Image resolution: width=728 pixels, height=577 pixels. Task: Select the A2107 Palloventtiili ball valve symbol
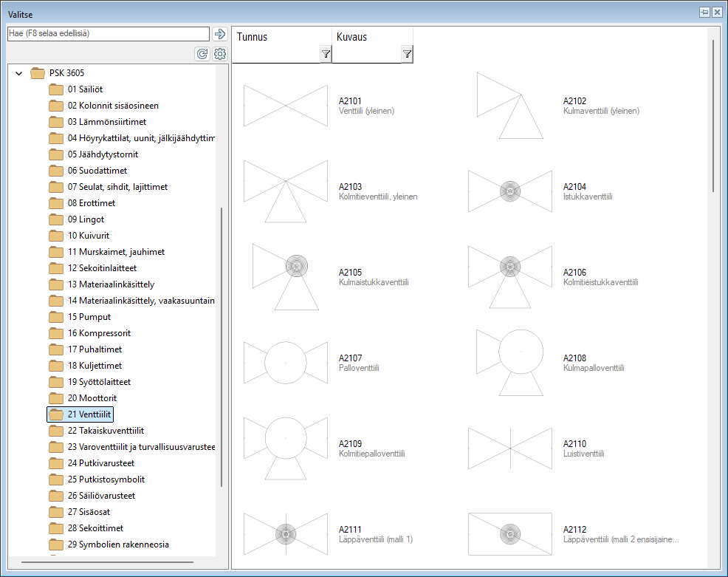pyautogui.click(x=286, y=363)
